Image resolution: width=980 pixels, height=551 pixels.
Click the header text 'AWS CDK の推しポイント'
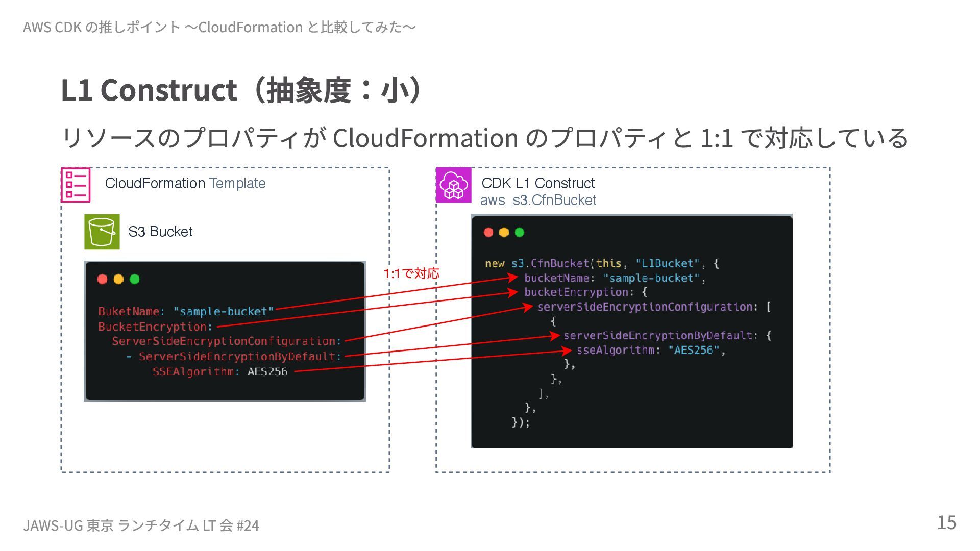pyautogui.click(x=102, y=27)
